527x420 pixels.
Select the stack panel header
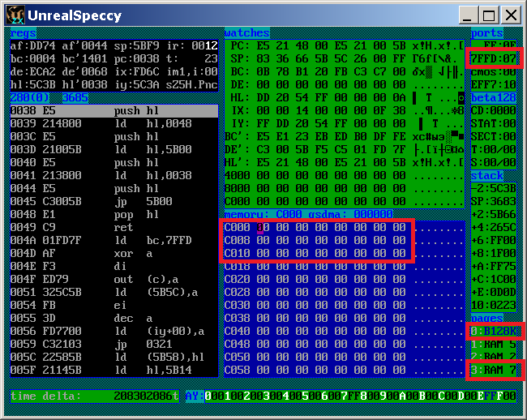coord(487,176)
